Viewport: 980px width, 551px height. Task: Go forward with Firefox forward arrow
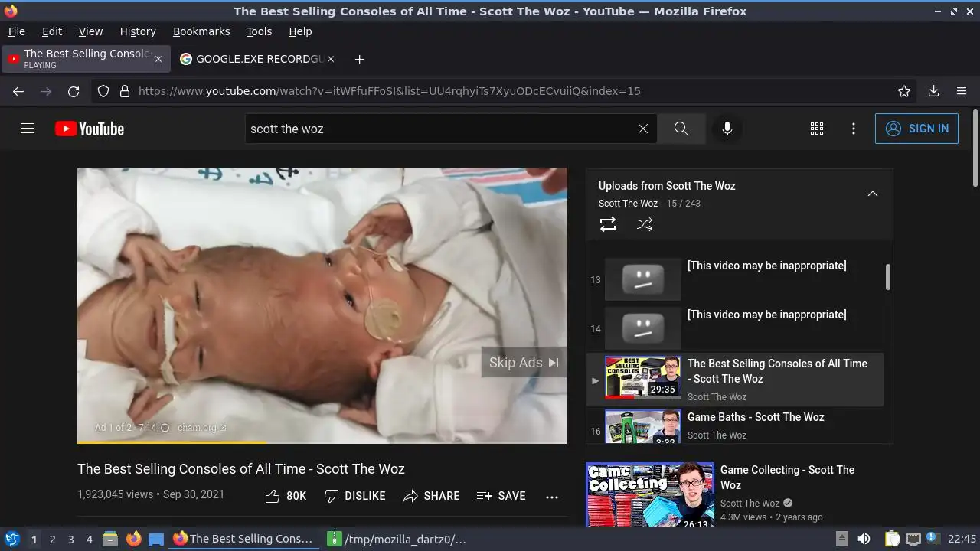pyautogui.click(x=46, y=91)
